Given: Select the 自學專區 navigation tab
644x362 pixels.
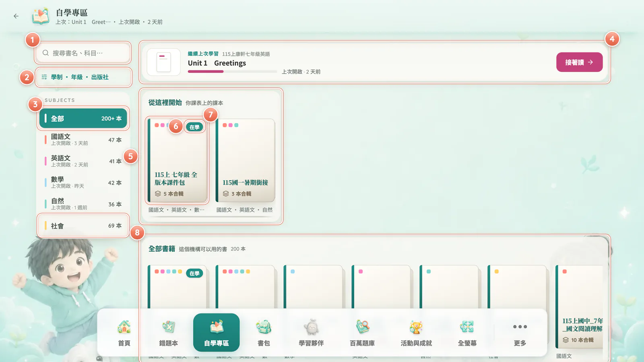Looking at the screenshot, I should (217, 333).
